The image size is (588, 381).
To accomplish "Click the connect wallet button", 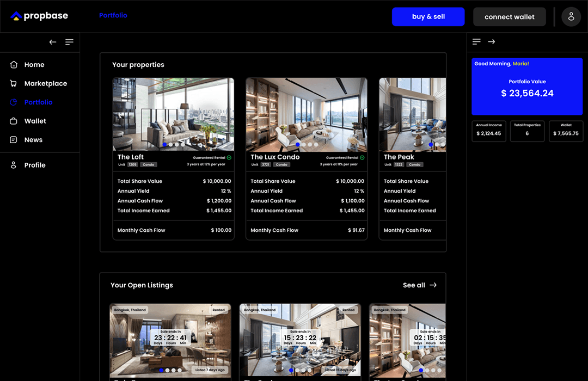I will 509,17.
